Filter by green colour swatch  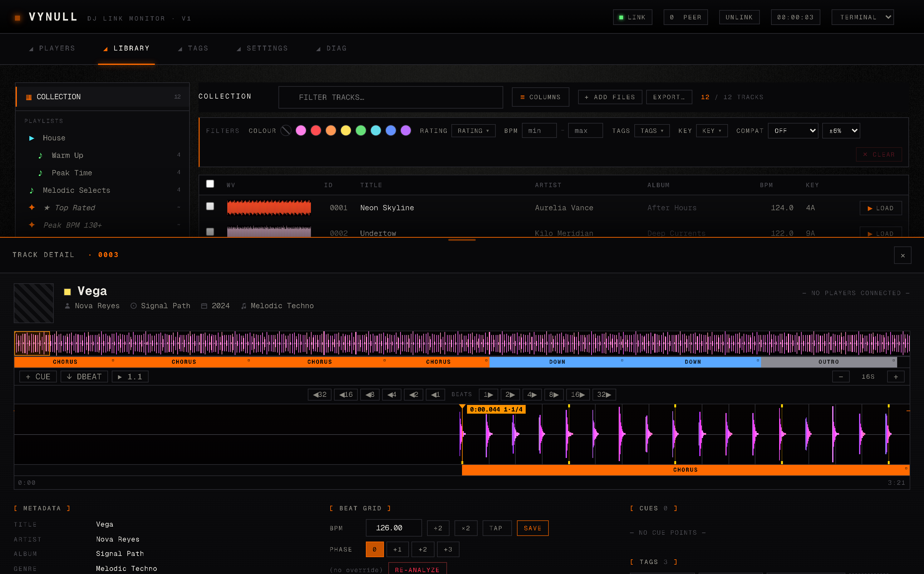(361, 131)
